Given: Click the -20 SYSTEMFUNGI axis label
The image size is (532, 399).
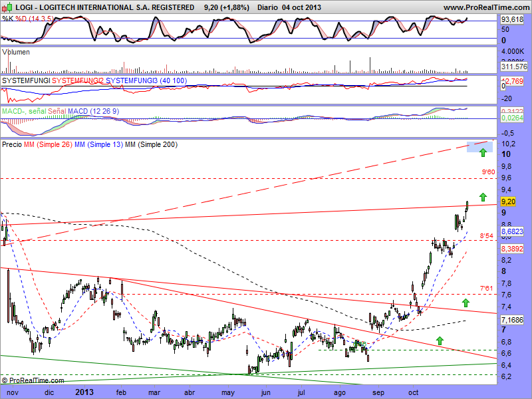Looking at the screenshot, I should click(x=507, y=98).
